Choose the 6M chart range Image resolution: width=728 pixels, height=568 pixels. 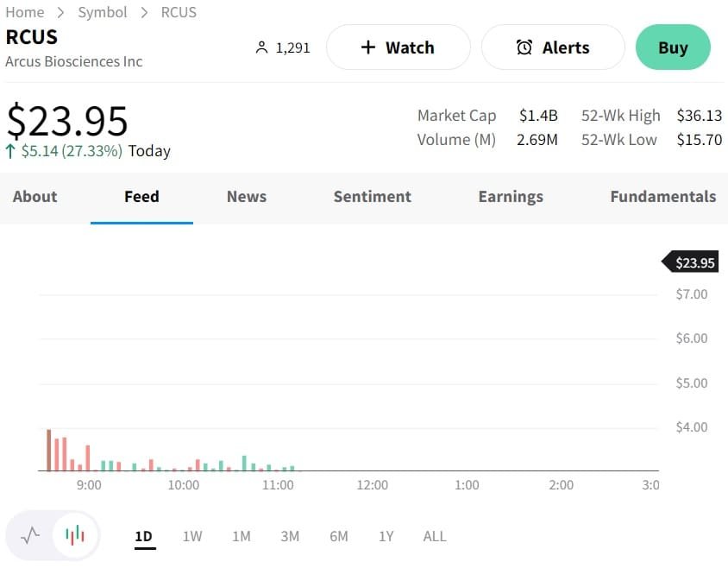click(x=339, y=536)
